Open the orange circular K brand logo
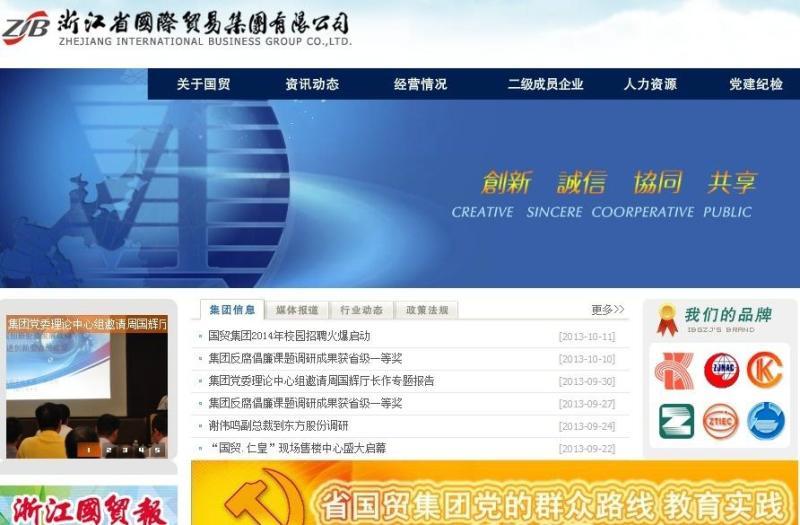This screenshot has height=525, width=800. point(765,370)
